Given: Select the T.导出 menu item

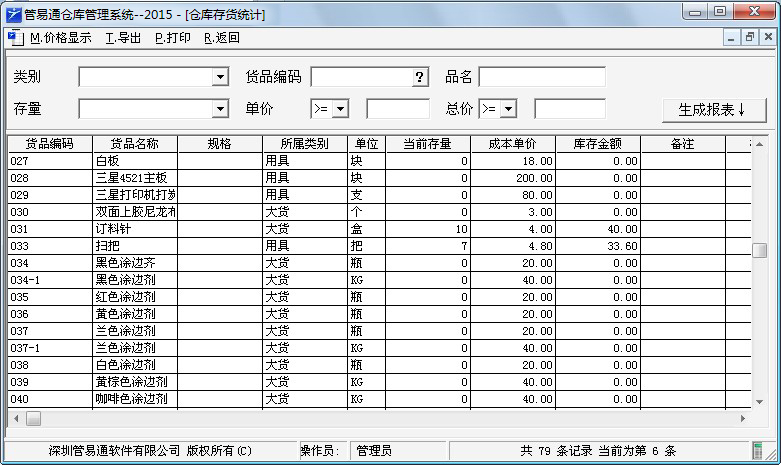Looking at the screenshot, I should [x=123, y=38].
